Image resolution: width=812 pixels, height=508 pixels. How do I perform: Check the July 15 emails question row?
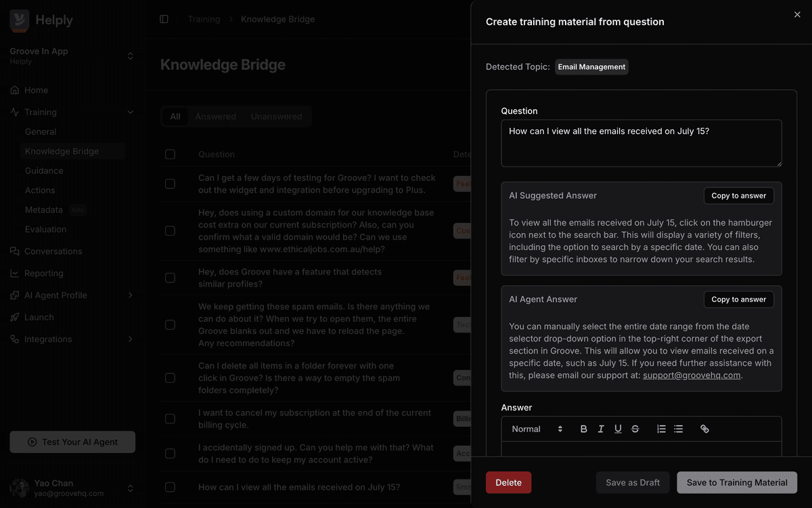[x=170, y=487]
